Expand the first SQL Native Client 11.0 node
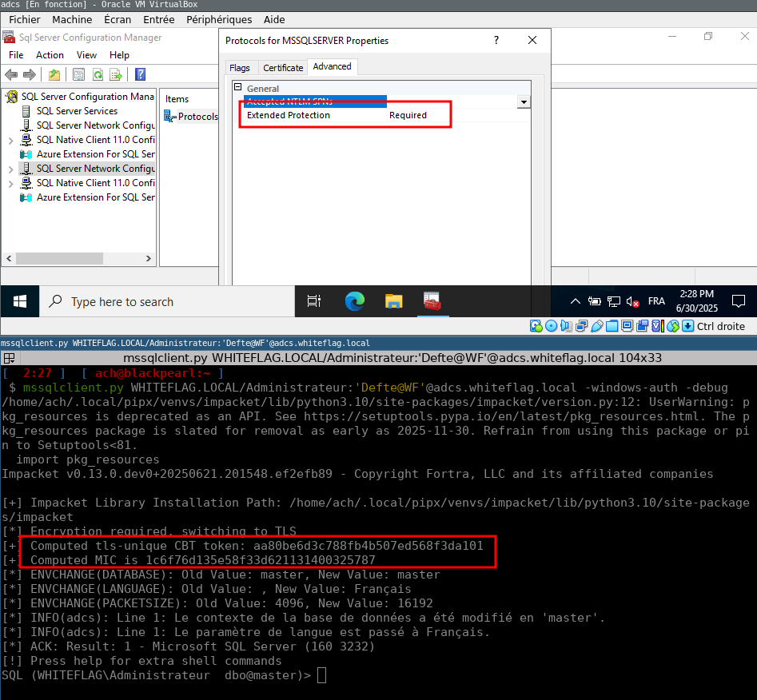This screenshot has height=700, width=757. pos(10,140)
